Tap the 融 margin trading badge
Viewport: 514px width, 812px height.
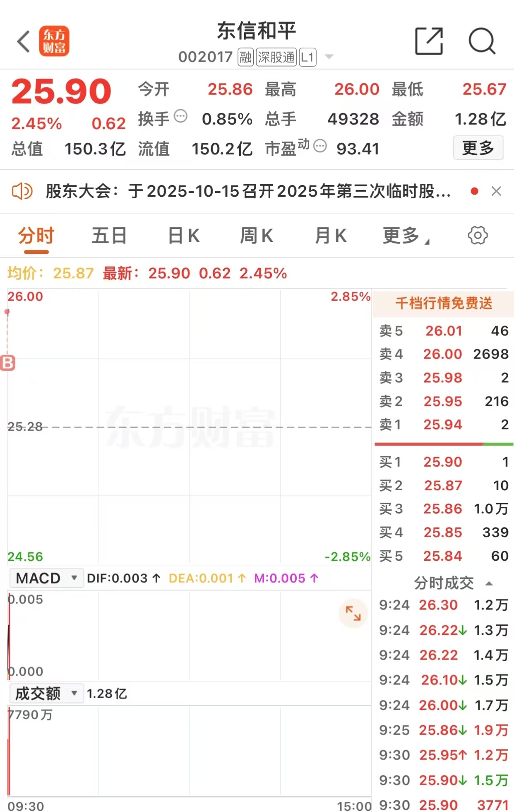(245, 57)
